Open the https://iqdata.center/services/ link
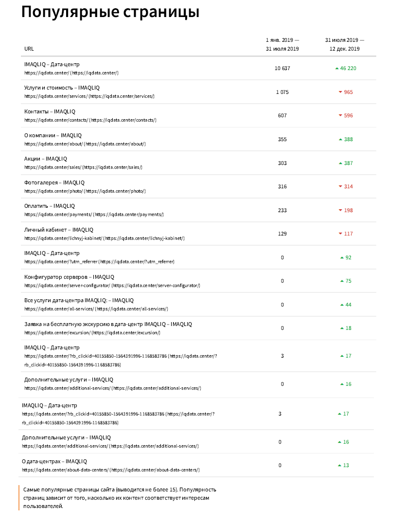 click(x=89, y=96)
